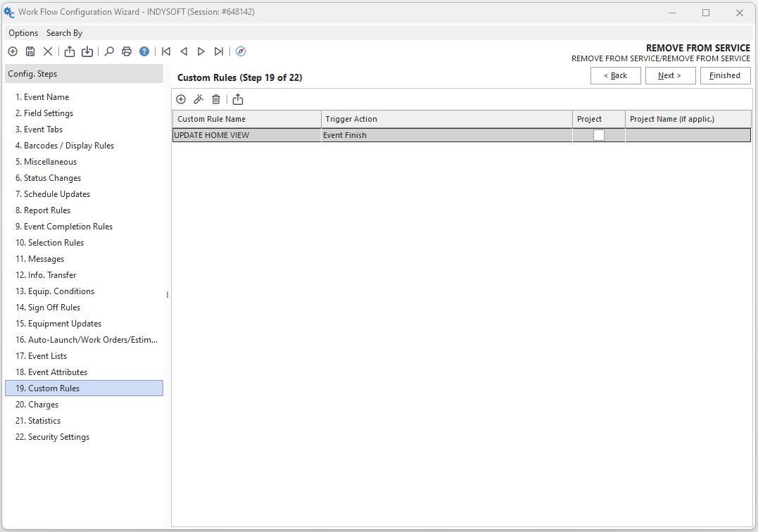Select step 11. Messages
Screen dimensions: 758x532
click(x=84, y=259)
